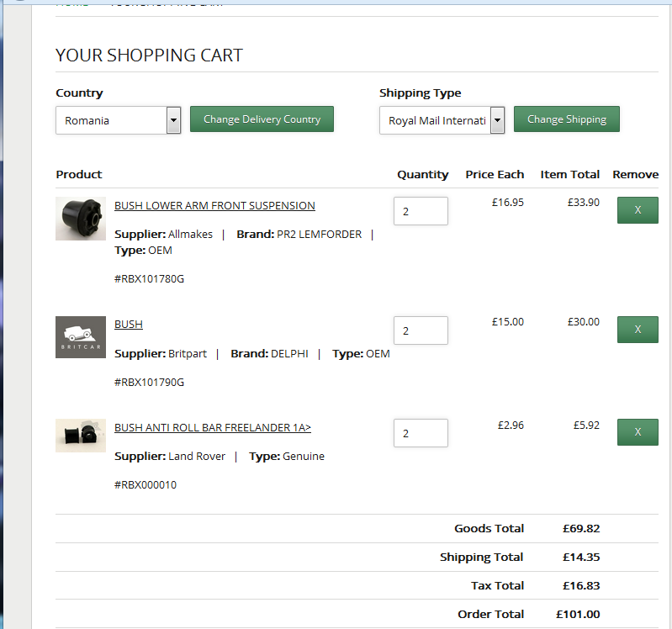The height and width of the screenshot is (629, 672).
Task: Click quantity field for Anti Roll Bar bush
Action: coord(421,433)
